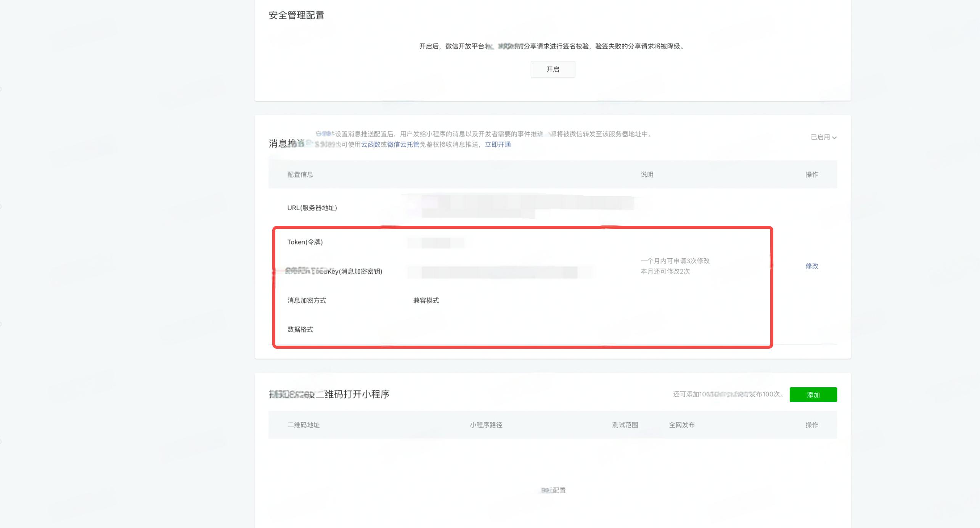
Task: Expand the 已启用 status dropdown
Action: (x=820, y=137)
